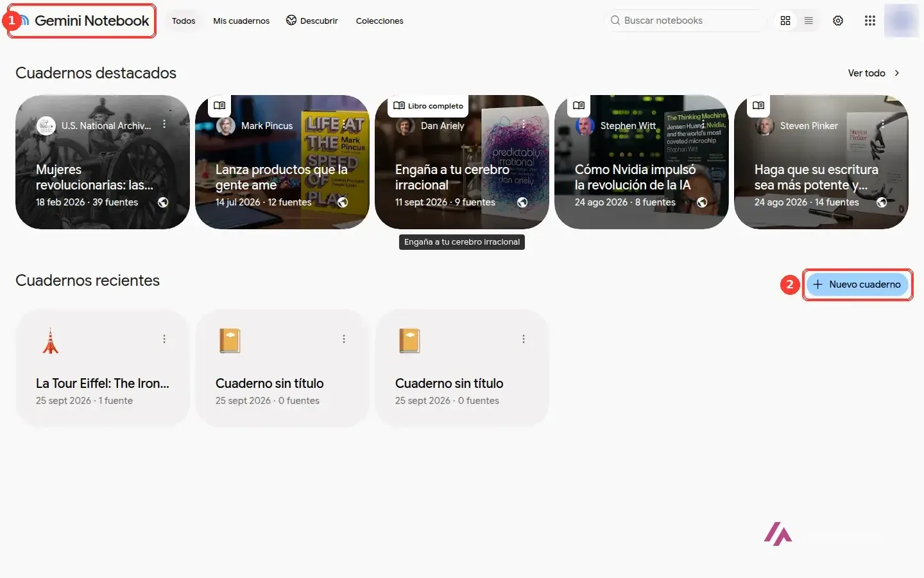Click the Libro completo badge
Image resolution: width=924 pixels, height=578 pixels.
[428, 106]
